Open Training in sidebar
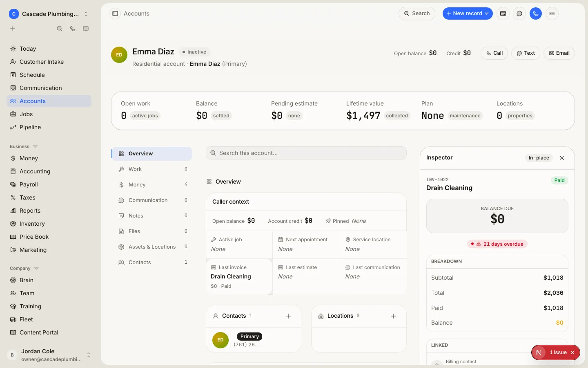This screenshot has height=368, width=588. pyautogui.click(x=49, y=306)
